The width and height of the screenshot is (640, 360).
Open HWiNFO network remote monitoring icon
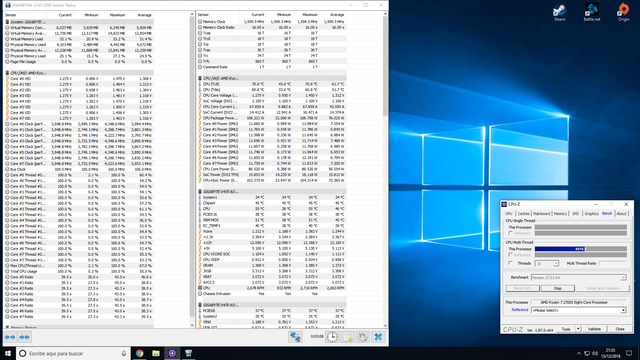click(x=295, y=337)
